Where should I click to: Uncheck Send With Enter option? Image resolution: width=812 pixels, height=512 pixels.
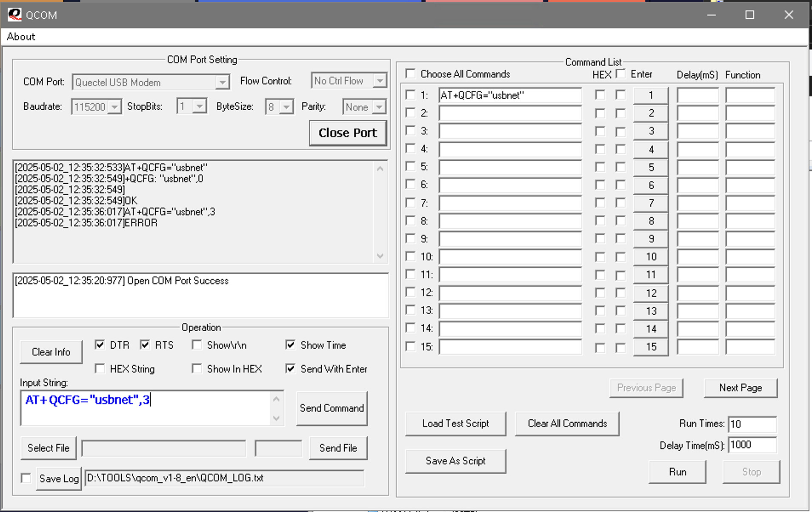coord(291,369)
